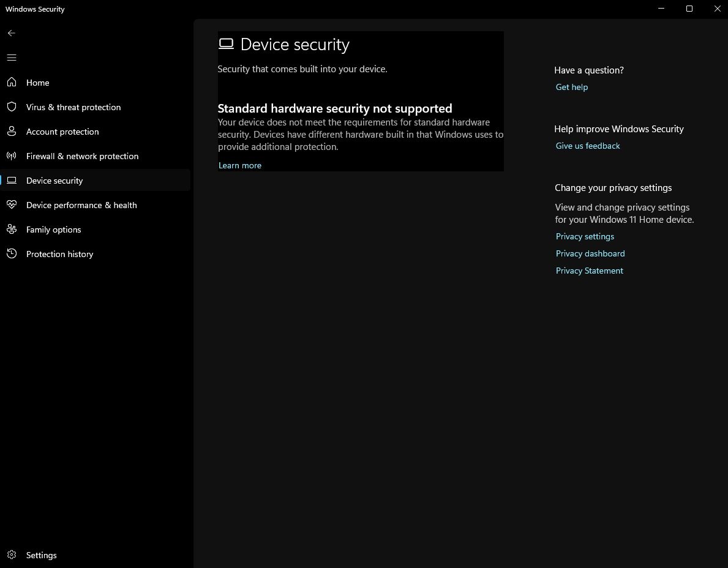728x568 pixels.
Task: Click the Account protection person icon
Action: (x=12, y=132)
